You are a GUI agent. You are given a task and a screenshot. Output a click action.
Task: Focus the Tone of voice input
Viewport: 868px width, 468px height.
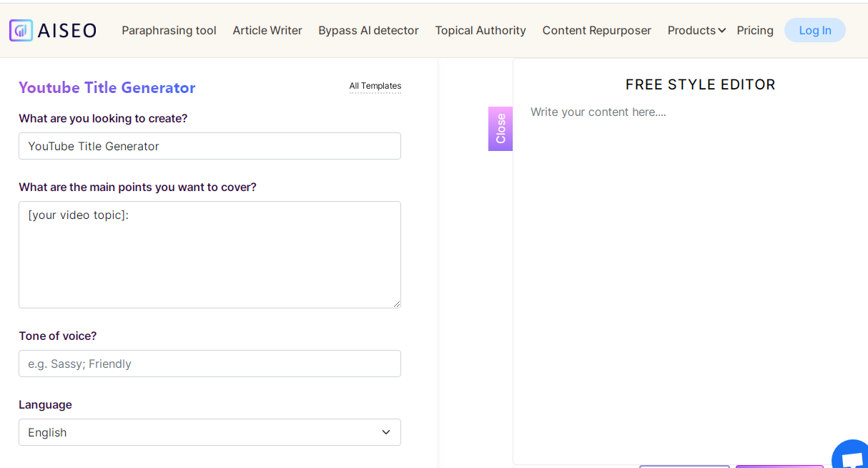tap(209, 364)
